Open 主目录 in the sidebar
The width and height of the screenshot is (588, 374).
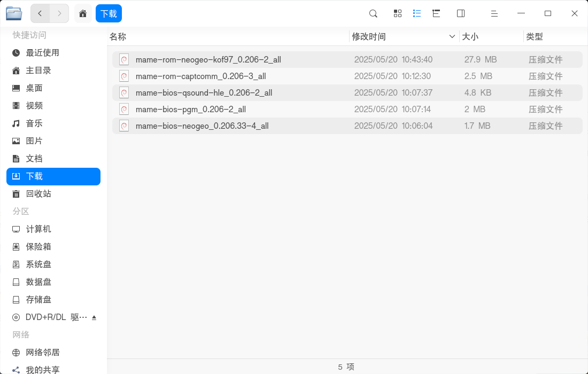[x=53, y=71]
